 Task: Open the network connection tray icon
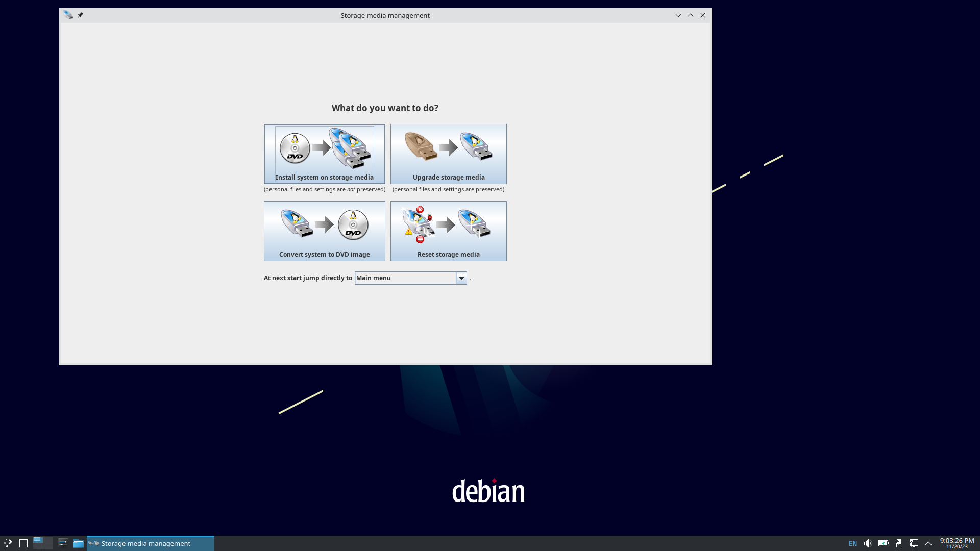914,544
